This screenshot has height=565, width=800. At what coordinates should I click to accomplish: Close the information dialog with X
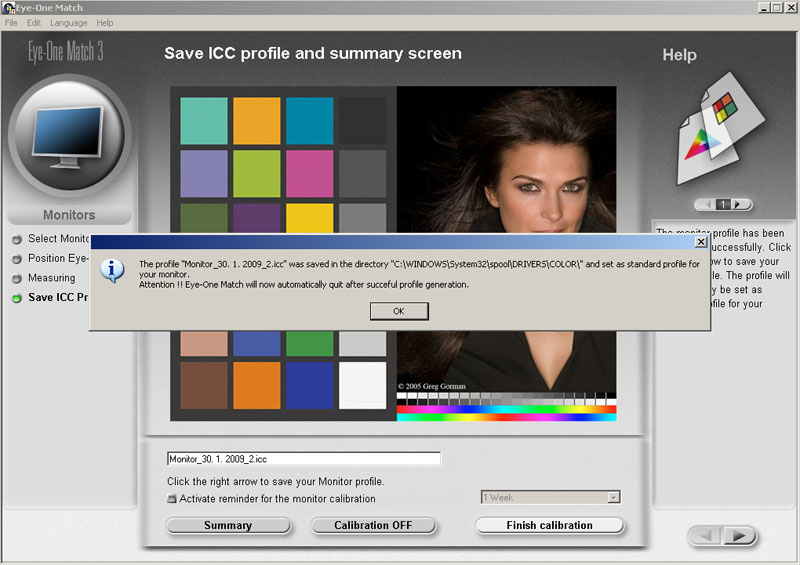[701, 241]
